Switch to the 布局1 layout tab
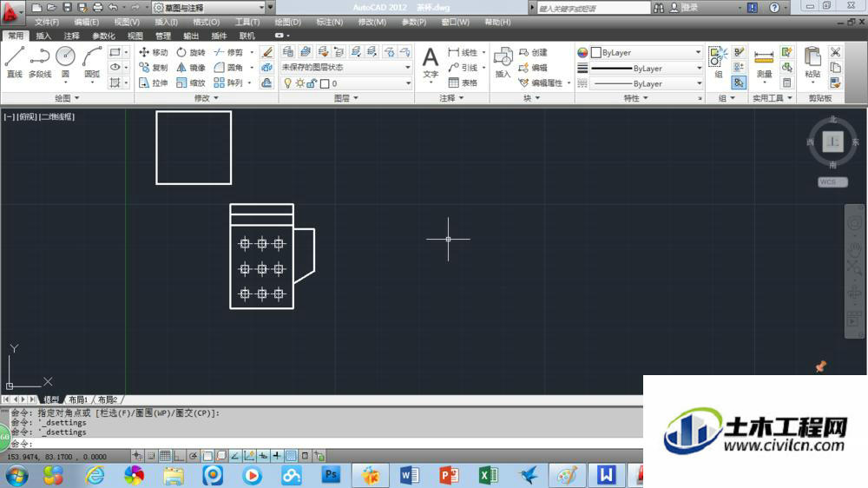868x488 pixels. click(x=78, y=399)
